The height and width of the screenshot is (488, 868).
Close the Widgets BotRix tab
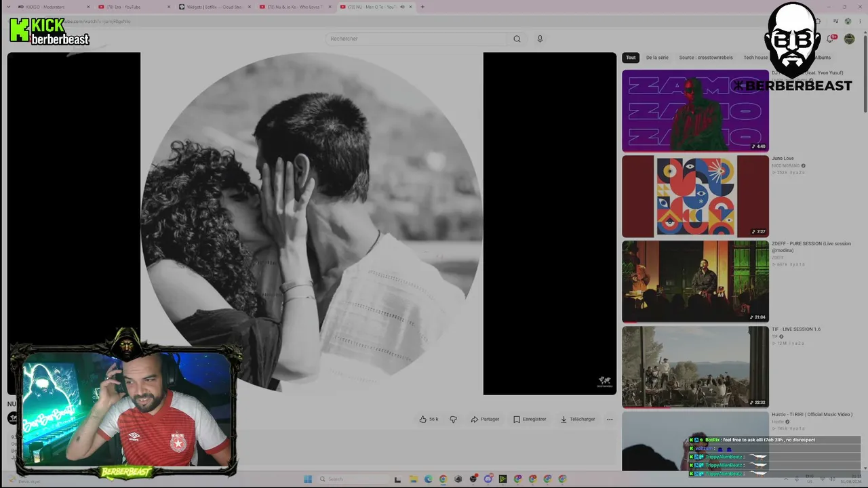click(250, 7)
